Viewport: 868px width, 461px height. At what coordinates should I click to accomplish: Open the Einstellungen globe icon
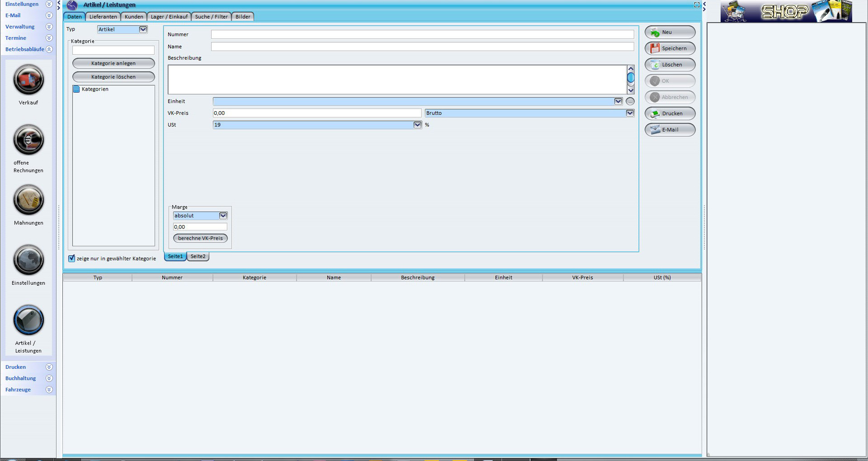[28, 260]
